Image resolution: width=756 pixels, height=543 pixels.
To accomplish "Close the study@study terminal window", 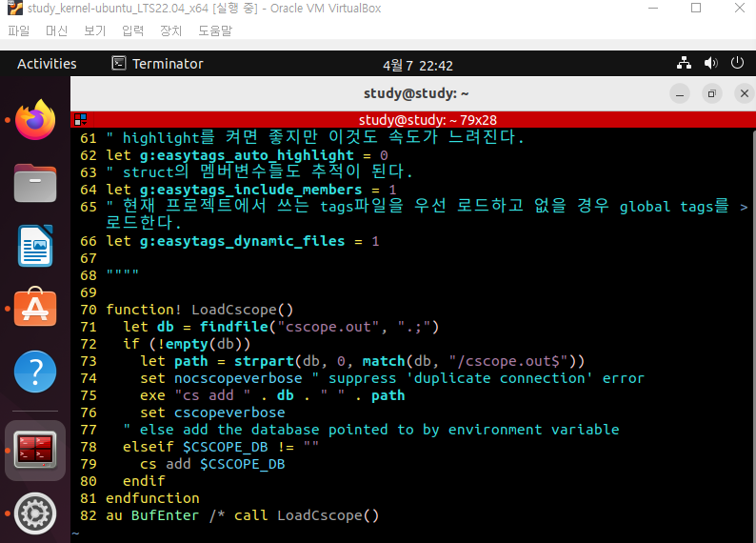I will 745,93.
